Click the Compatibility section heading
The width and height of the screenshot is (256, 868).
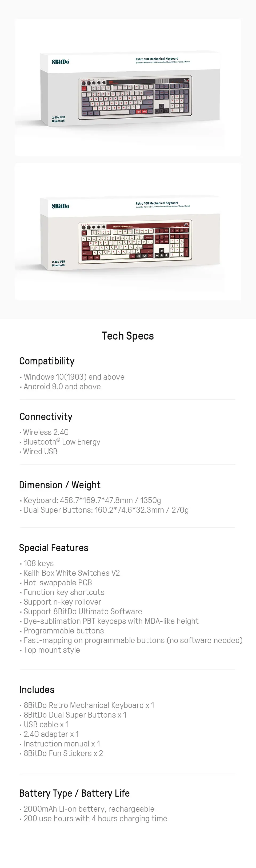(x=47, y=361)
